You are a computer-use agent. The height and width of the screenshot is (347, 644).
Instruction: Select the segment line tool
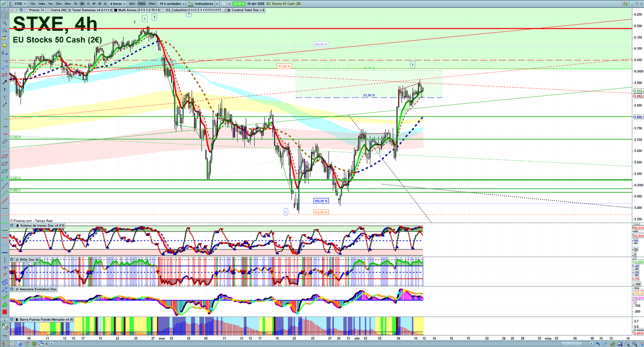coord(4,104)
